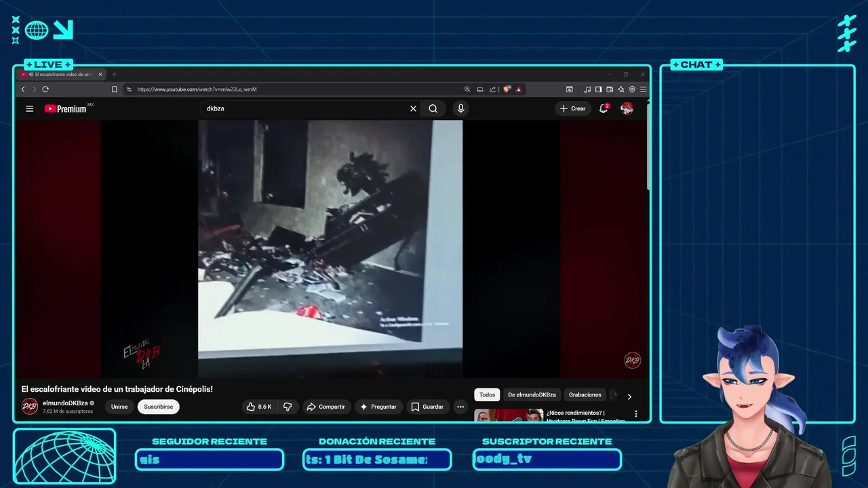Screen dimensions: 868x488
Task: Click the 7.62 M de suscriptores text
Action: (68, 411)
